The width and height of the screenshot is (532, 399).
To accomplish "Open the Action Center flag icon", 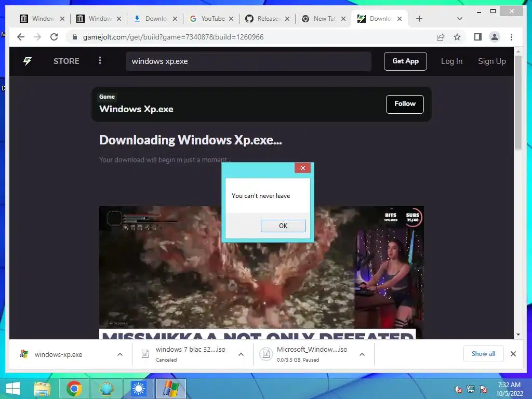I will tap(483, 389).
